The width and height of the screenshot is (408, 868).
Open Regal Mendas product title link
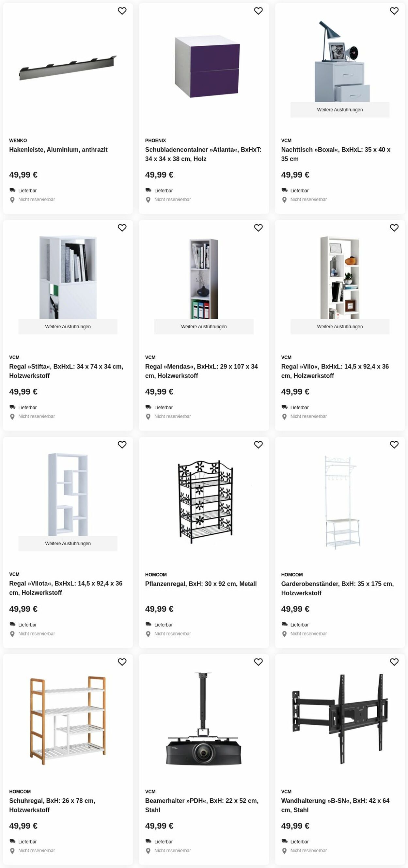click(201, 371)
